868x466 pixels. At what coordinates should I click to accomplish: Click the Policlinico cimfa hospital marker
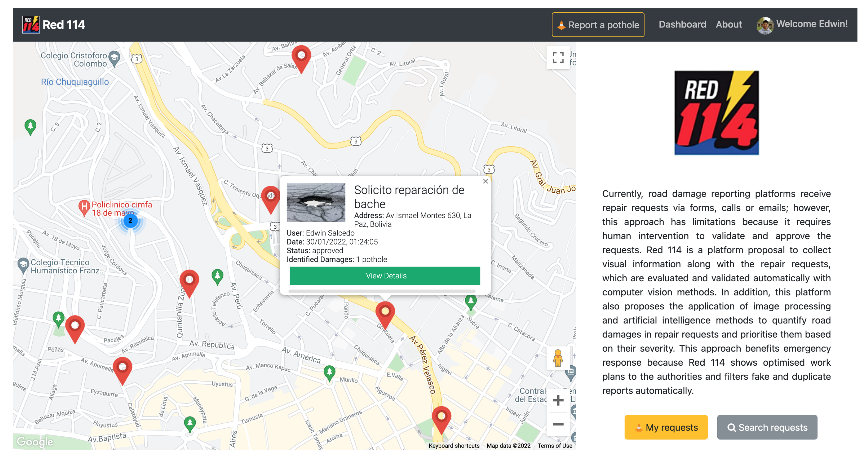[x=84, y=206]
